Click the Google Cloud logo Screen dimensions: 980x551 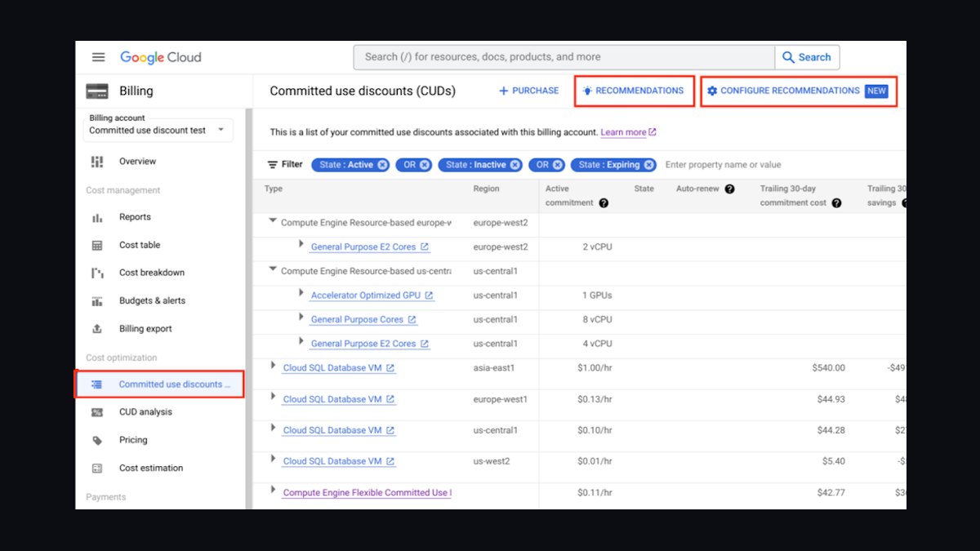coord(160,57)
